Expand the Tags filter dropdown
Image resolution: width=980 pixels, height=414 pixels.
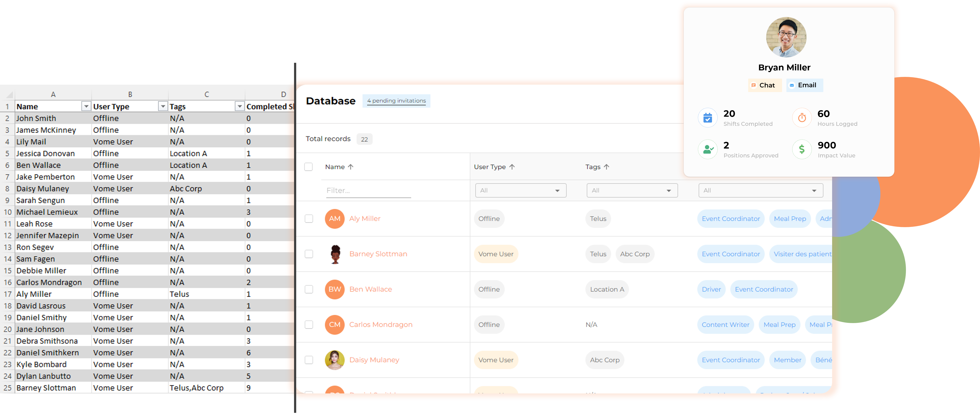632,190
